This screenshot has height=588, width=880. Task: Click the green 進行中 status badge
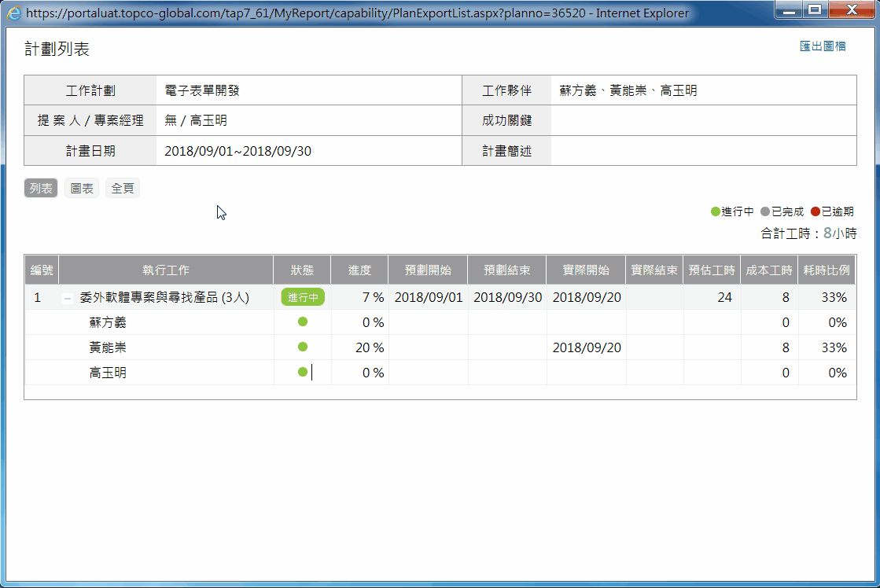click(303, 297)
